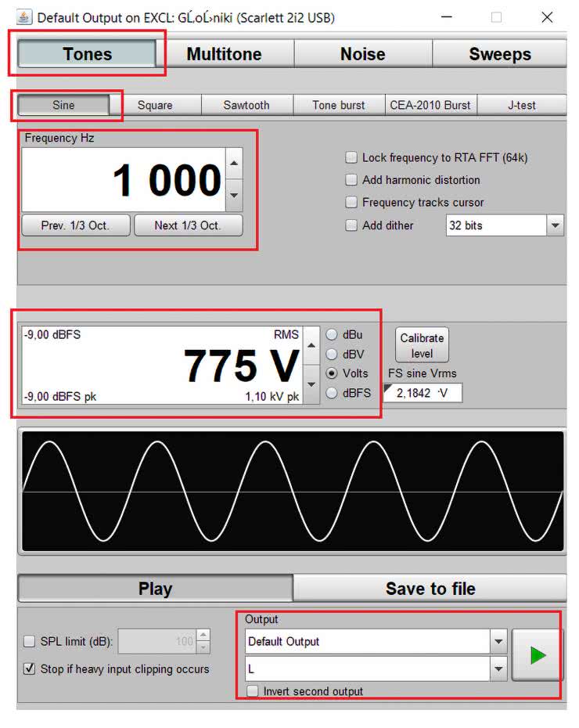This screenshot has height=728, width=579.
Task: Switch to the Sweeps tab
Action: pos(499,54)
